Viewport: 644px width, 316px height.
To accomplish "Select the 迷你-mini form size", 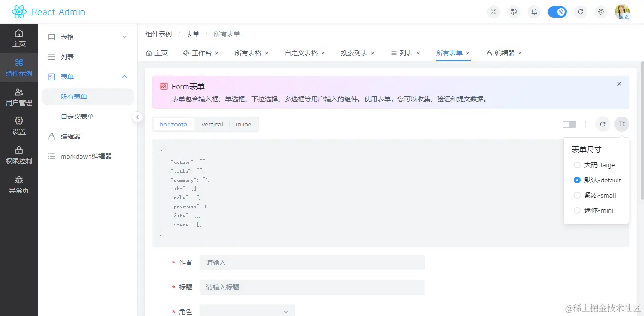I will coord(577,210).
